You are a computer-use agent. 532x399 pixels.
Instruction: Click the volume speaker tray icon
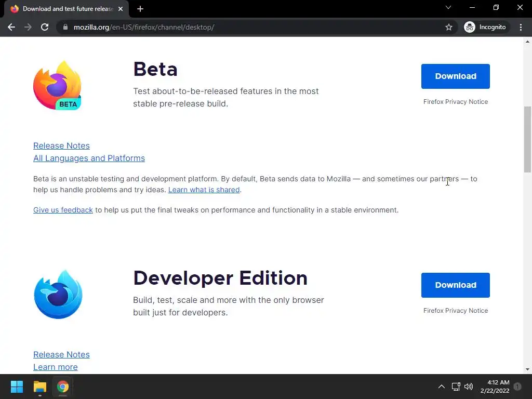click(x=469, y=387)
